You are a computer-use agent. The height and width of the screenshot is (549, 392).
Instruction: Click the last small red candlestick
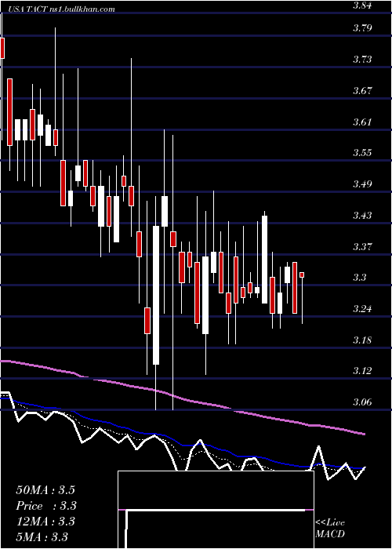[x=302, y=274]
